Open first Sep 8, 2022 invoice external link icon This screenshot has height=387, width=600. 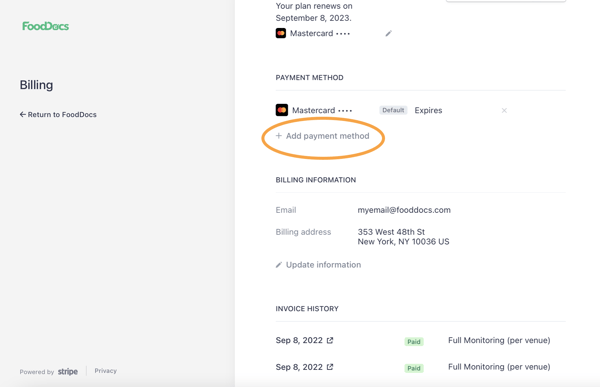tap(330, 340)
